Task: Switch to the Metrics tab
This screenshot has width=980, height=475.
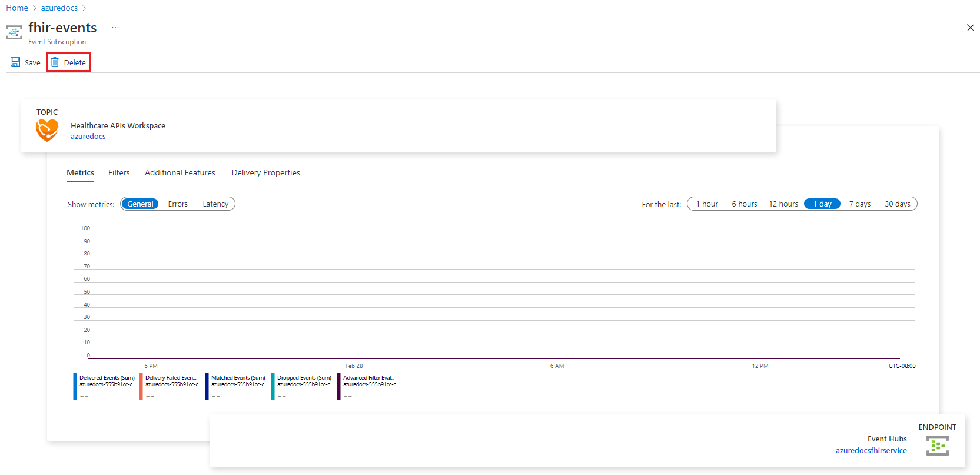Action: 80,172
